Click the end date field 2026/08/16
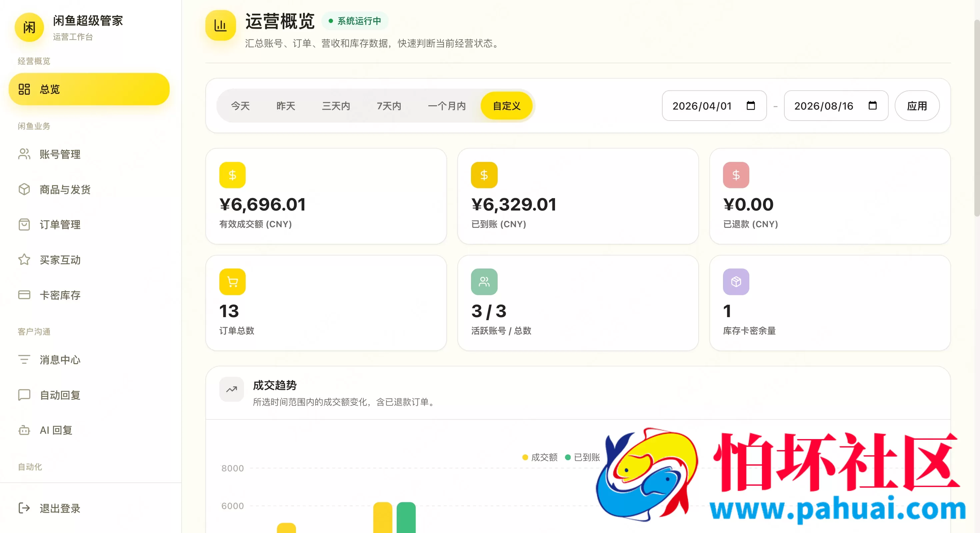 pos(836,106)
